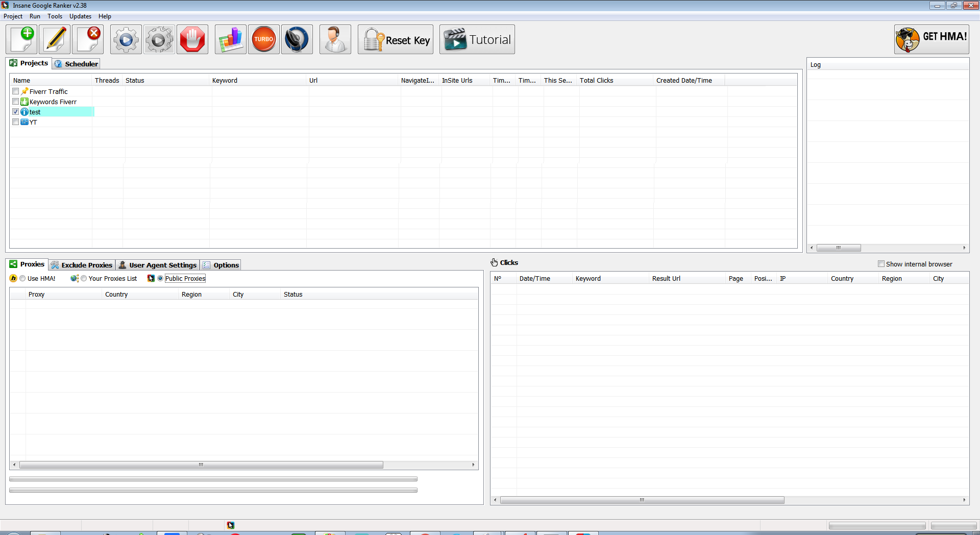Open the Tools menu

pyautogui.click(x=55, y=16)
